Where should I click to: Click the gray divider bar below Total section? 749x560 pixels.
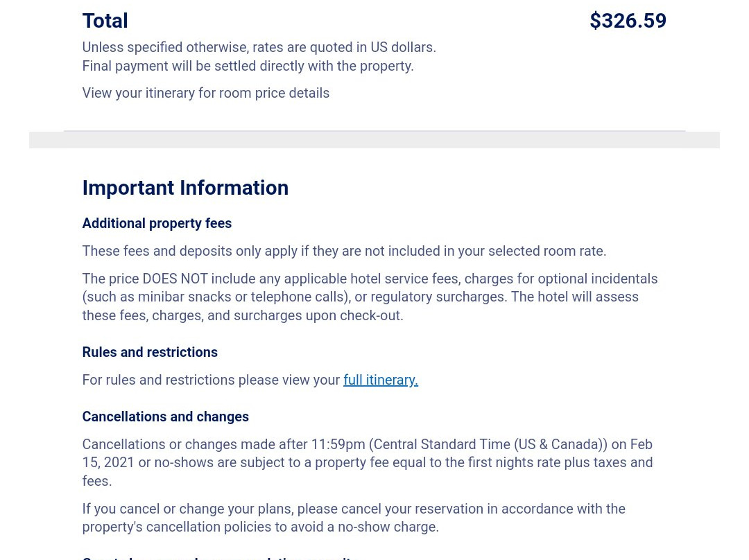[x=374, y=139]
